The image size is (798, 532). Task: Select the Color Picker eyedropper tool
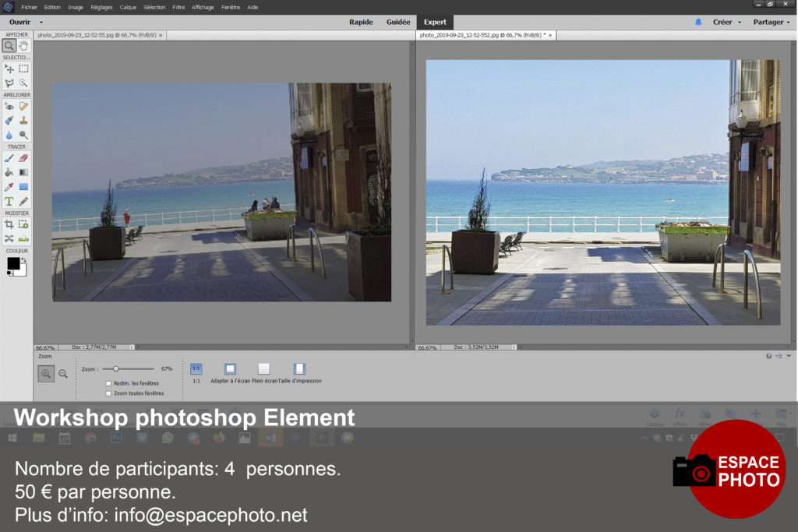[x=9, y=187]
